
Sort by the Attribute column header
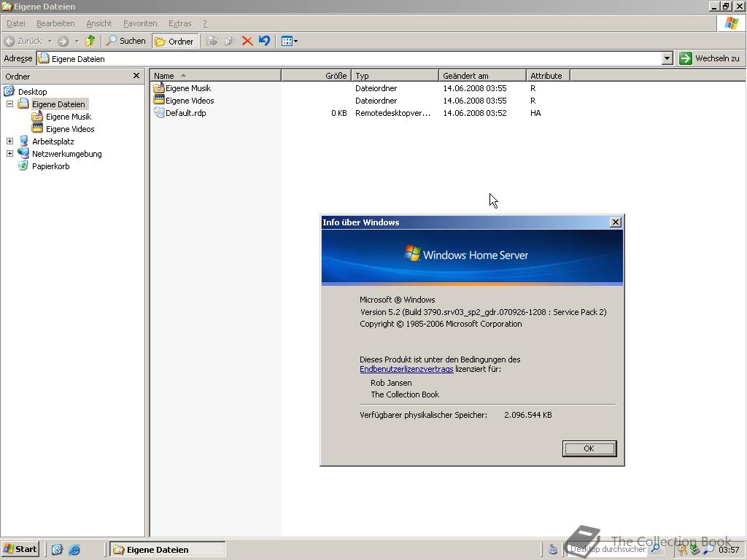tap(548, 76)
